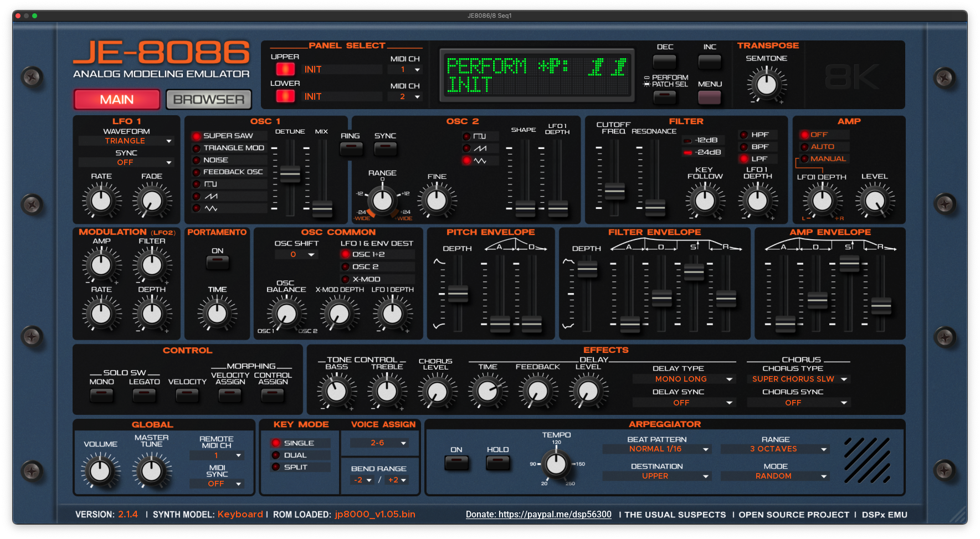Switch to the MAIN tab
The height and width of the screenshot is (539, 980).
[x=117, y=100]
